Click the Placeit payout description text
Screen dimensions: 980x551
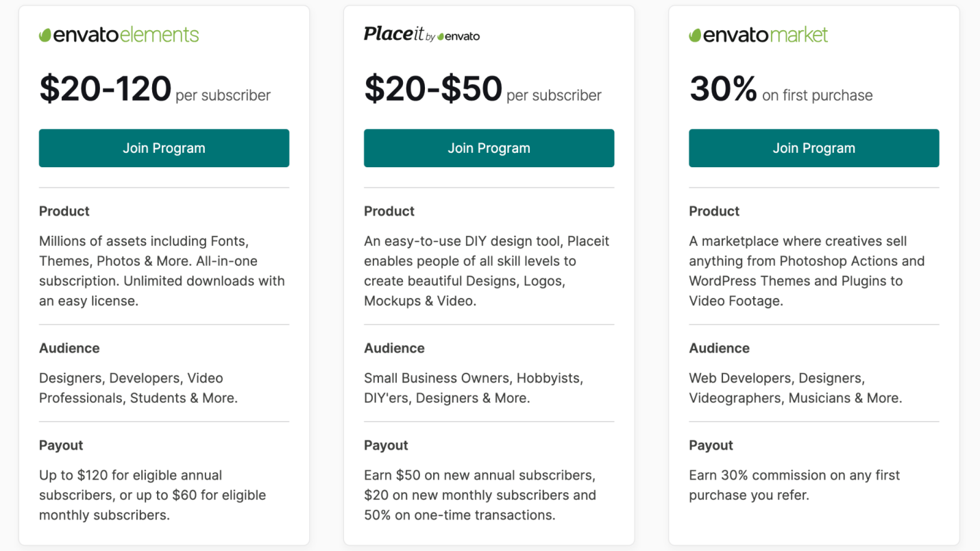[x=480, y=495]
